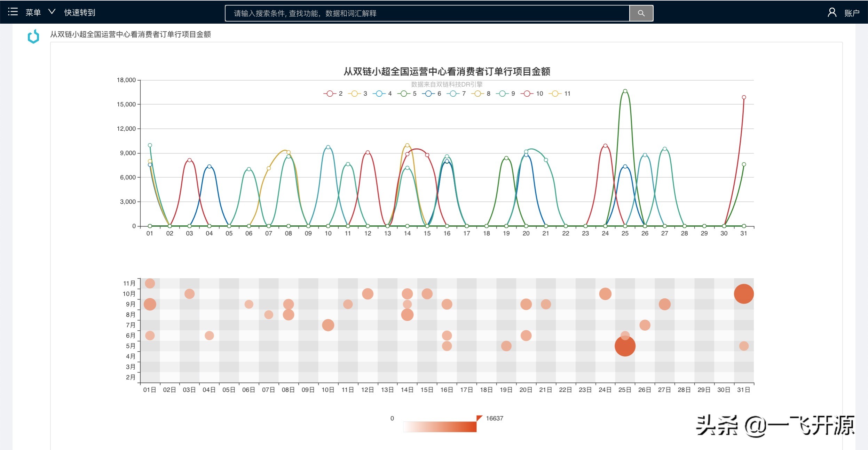Click the green series peak point at day 25
Viewport: 868px width, 450px height.
(x=625, y=91)
